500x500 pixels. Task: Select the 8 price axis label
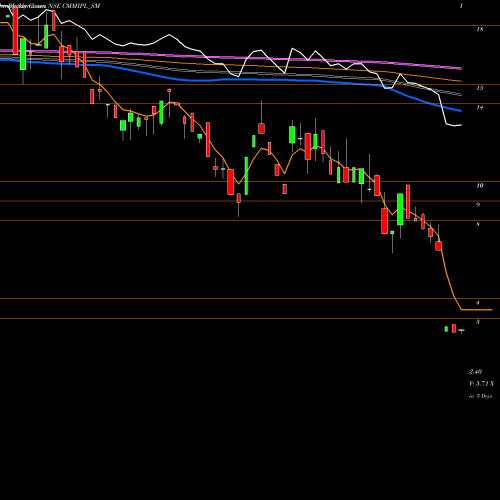[x=478, y=225]
